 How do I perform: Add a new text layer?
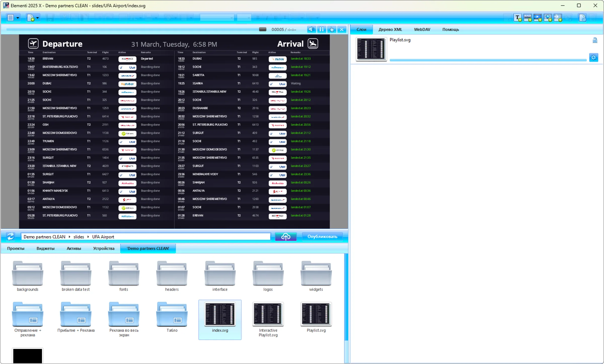coord(518,18)
